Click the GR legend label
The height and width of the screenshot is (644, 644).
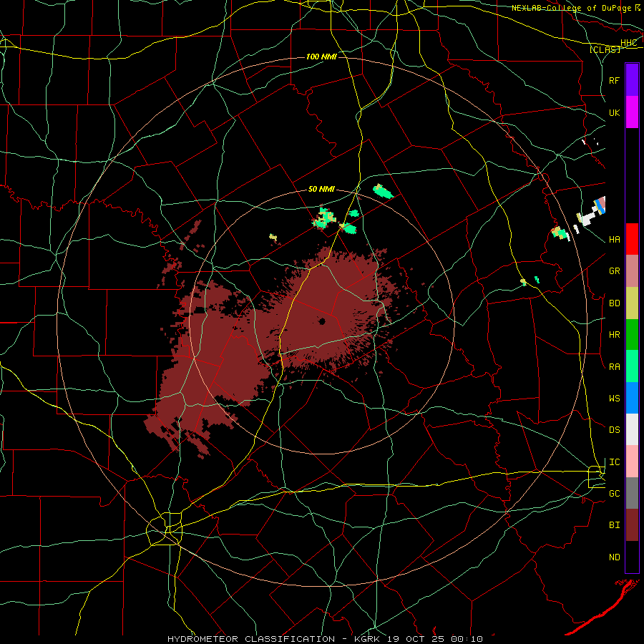(x=614, y=271)
